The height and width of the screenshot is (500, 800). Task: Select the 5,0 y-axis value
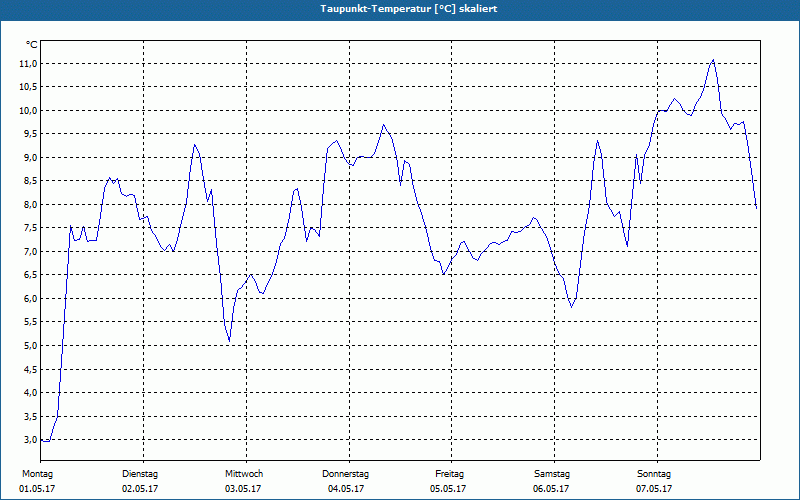tap(30, 345)
